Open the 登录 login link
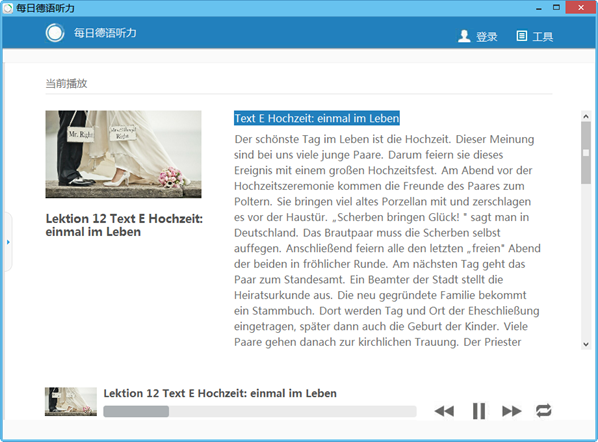The image size is (598, 442). [487, 37]
